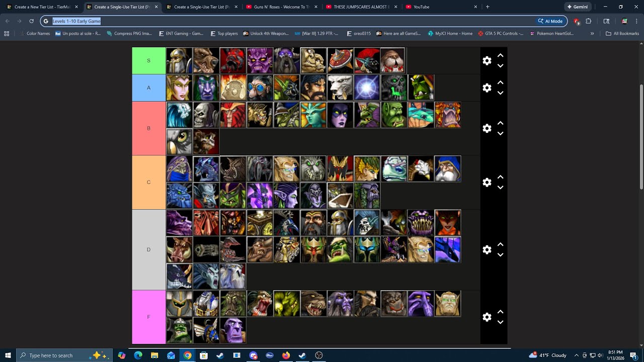Open settings gear for the F tier row
The width and height of the screenshot is (644, 362).
(x=487, y=317)
